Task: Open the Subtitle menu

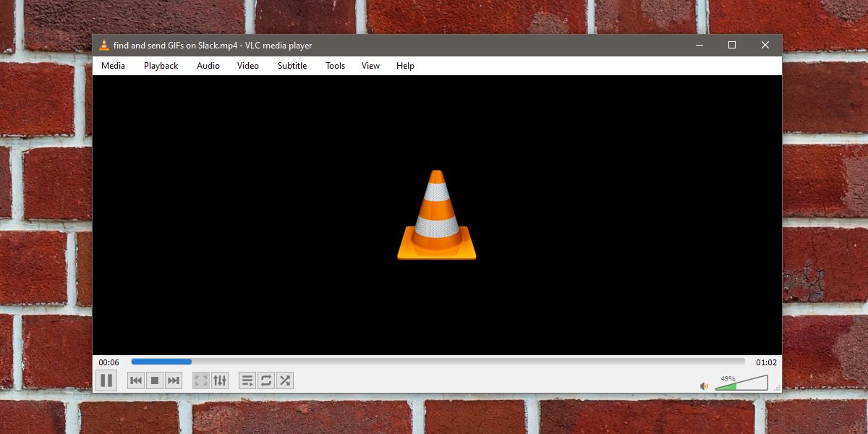Action: tap(292, 66)
